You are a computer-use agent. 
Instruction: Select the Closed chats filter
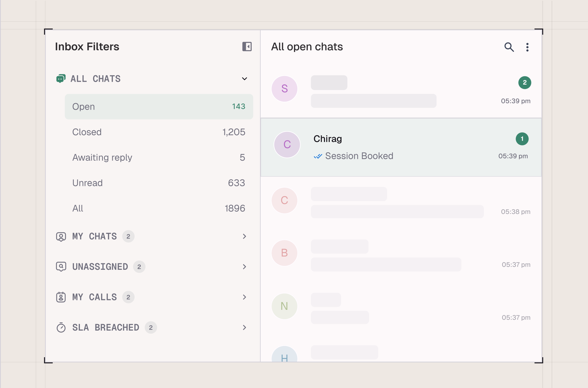[159, 132]
